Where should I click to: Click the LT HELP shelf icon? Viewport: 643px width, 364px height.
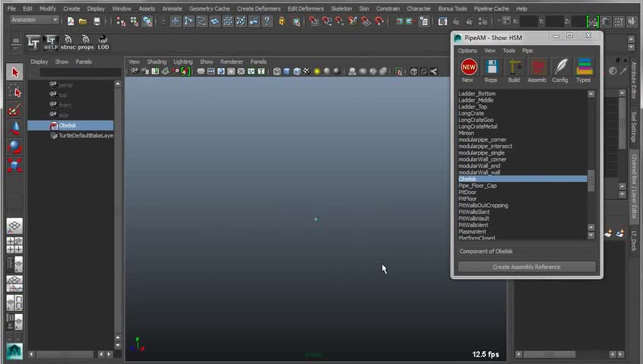(51, 42)
